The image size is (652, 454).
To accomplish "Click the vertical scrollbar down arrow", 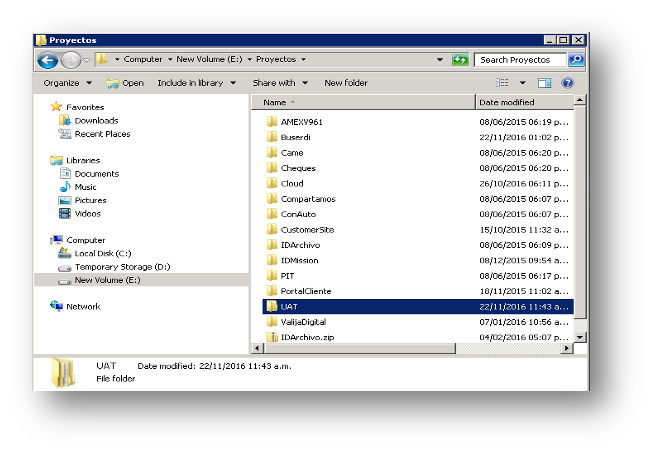I will point(582,333).
